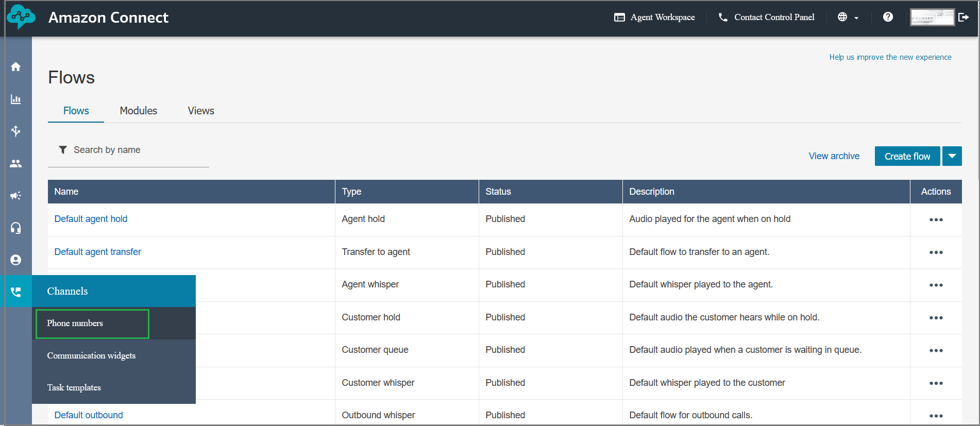
Task: Click 'Default whisper played to the customer'
Action: tap(707, 383)
